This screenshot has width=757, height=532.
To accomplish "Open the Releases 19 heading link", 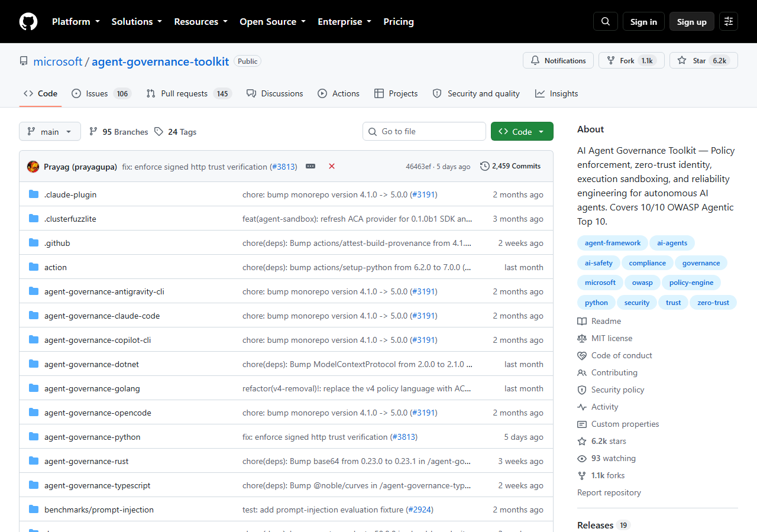I will (x=604, y=525).
